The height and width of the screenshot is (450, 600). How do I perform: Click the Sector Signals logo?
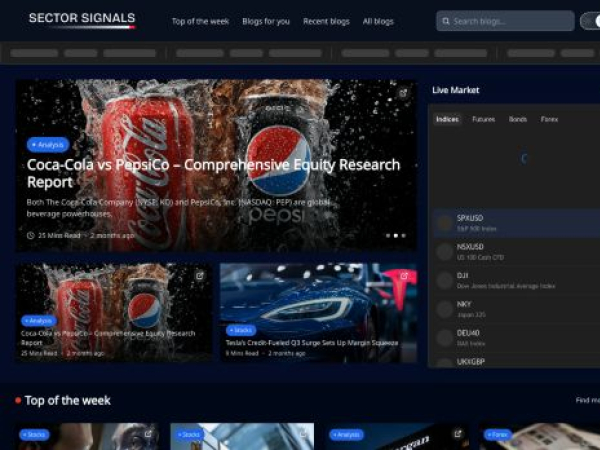[x=81, y=19]
